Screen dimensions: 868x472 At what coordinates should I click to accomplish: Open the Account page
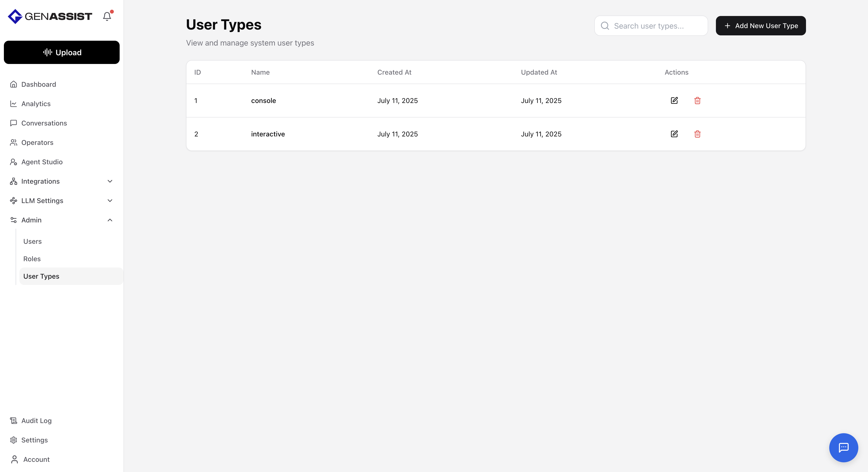click(36, 460)
